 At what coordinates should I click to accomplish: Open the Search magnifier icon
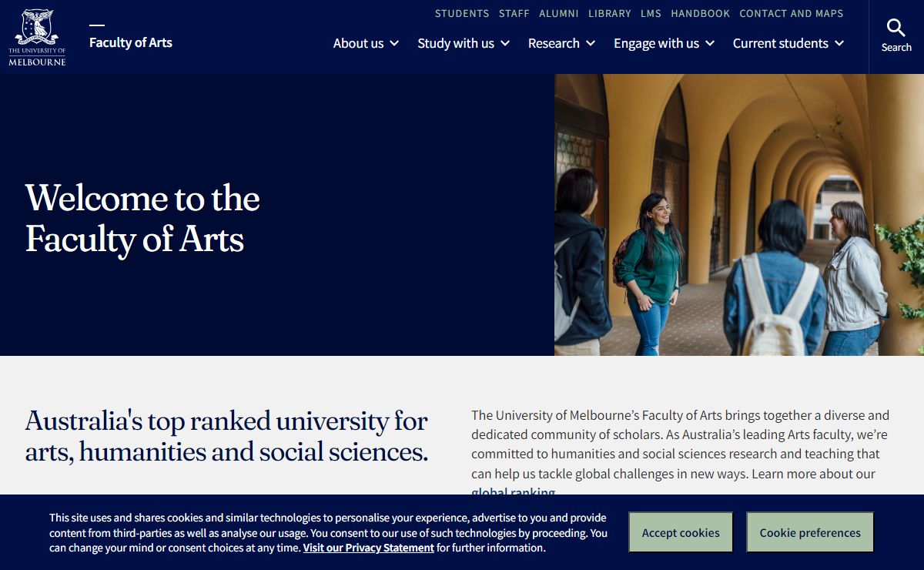tap(896, 36)
